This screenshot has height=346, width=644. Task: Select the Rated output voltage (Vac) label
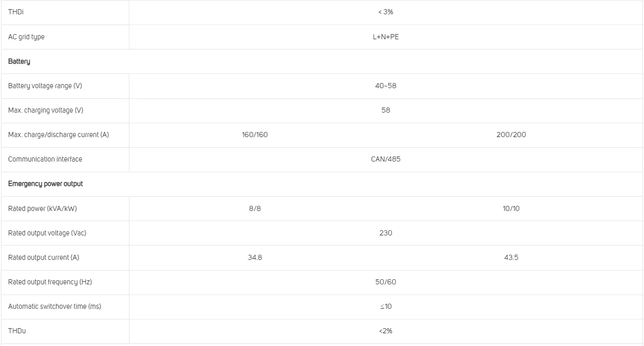47,233
